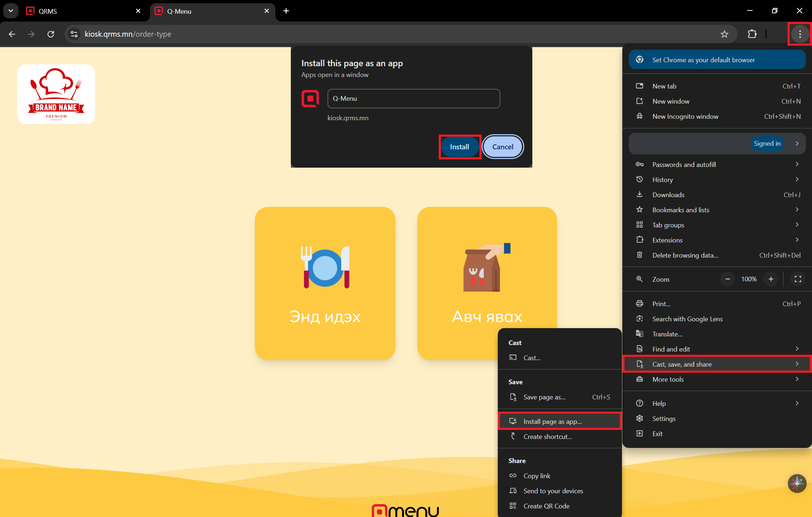Click the new tab plus icon
The image size is (812, 517).
click(x=286, y=11)
